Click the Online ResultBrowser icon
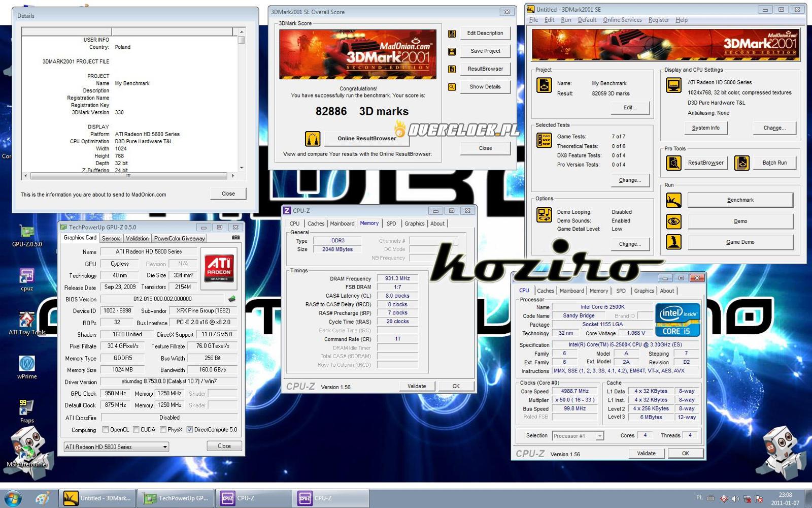This screenshot has height=508, width=812. click(x=313, y=138)
